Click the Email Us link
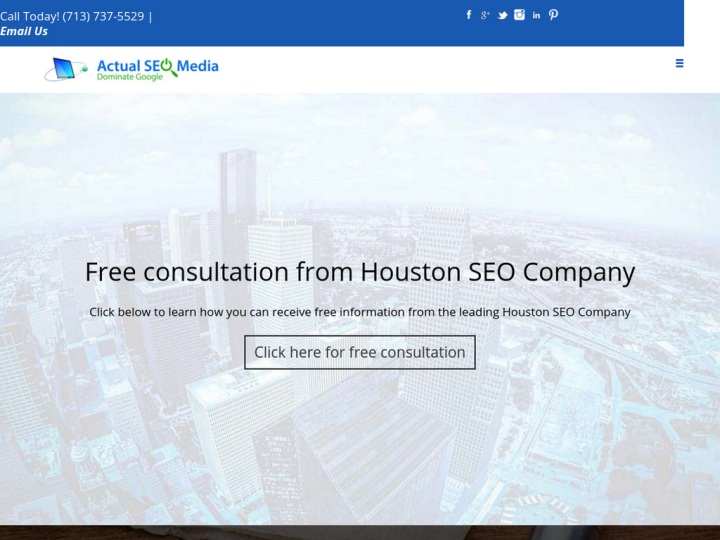Viewport: 720px width, 540px height. tap(24, 31)
